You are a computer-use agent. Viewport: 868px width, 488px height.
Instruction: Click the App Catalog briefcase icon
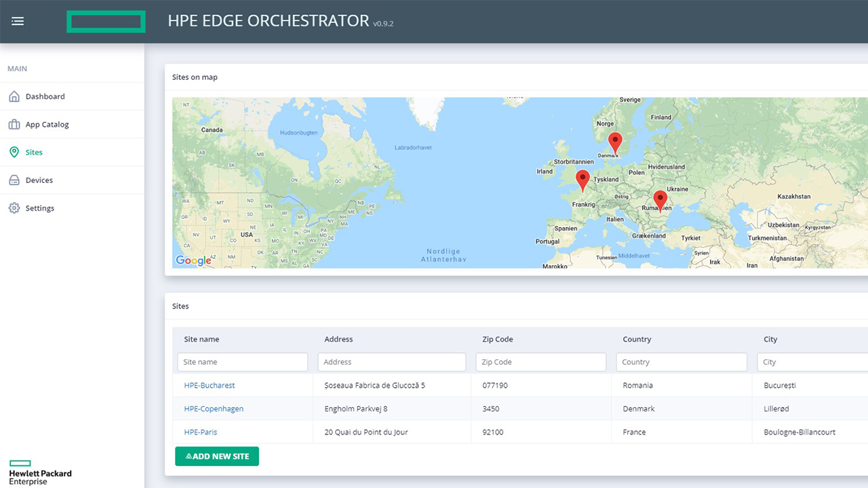coord(14,124)
